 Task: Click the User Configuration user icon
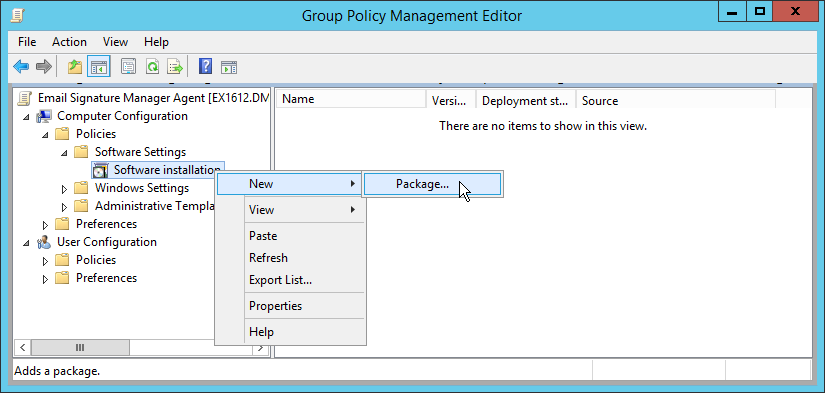click(x=44, y=242)
